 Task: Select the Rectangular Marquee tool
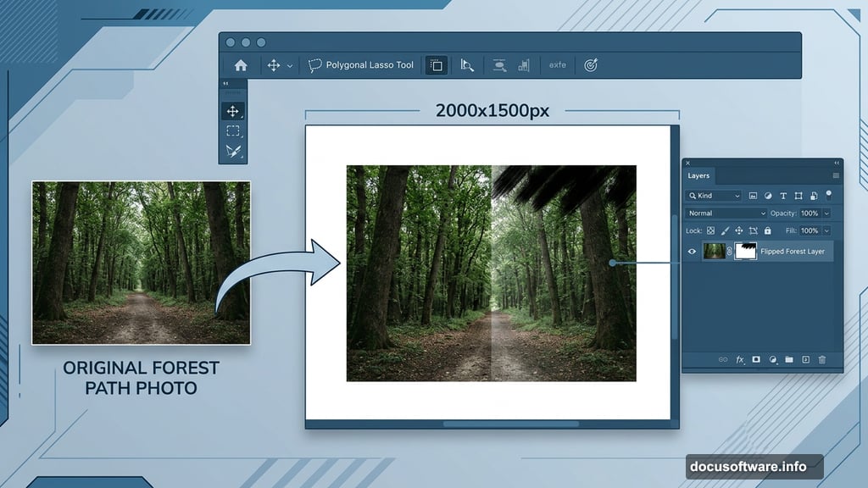point(233,130)
